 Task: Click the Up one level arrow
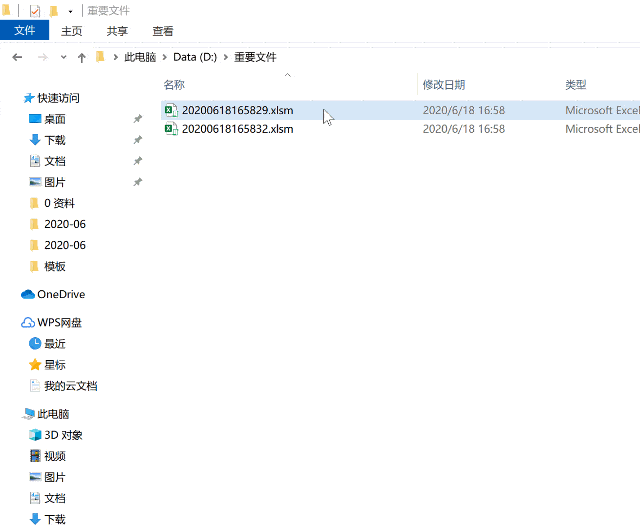pos(81,57)
